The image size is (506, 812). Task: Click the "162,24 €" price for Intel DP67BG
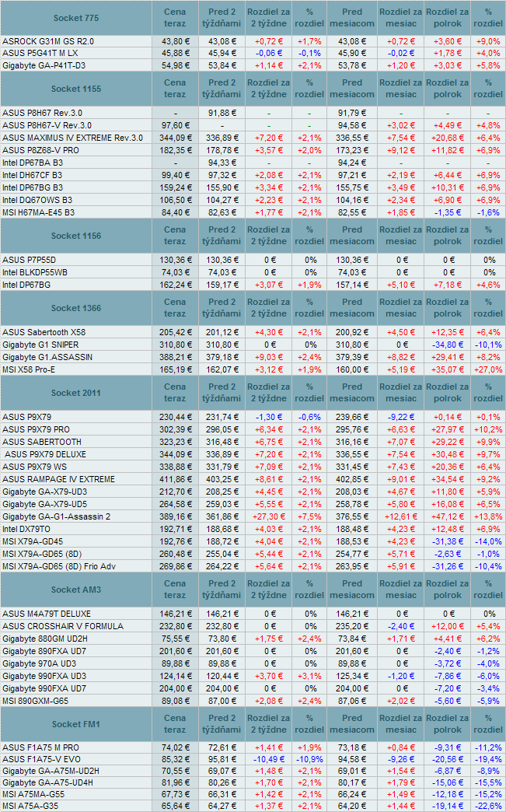coord(175,285)
